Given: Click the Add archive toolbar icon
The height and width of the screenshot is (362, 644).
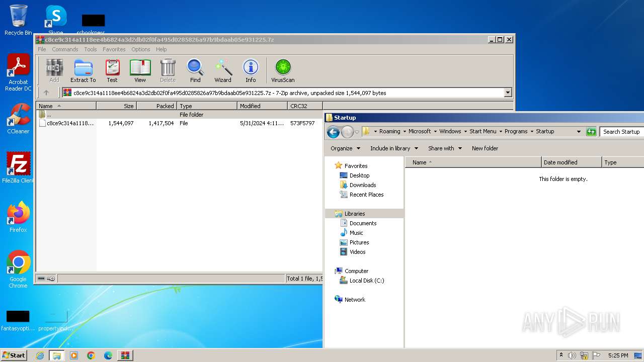Looking at the screenshot, I should pos(54,71).
